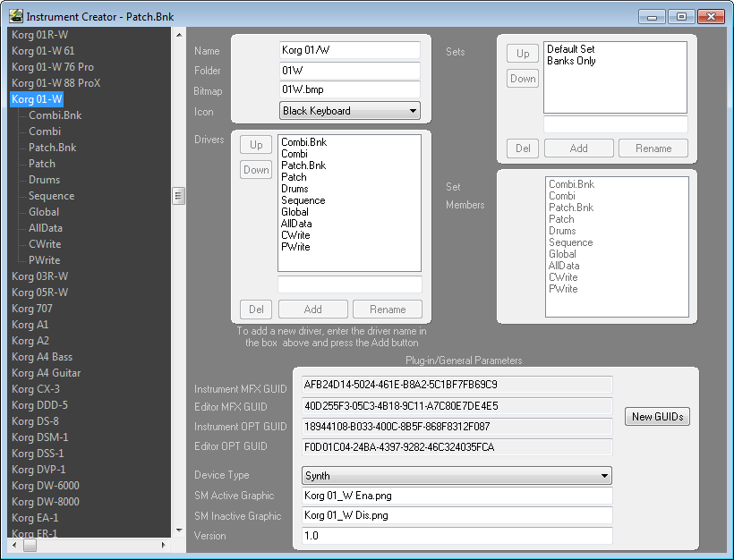This screenshot has height=560, width=734.
Task: Click the Instrument MFX GUID field
Action: click(x=457, y=385)
